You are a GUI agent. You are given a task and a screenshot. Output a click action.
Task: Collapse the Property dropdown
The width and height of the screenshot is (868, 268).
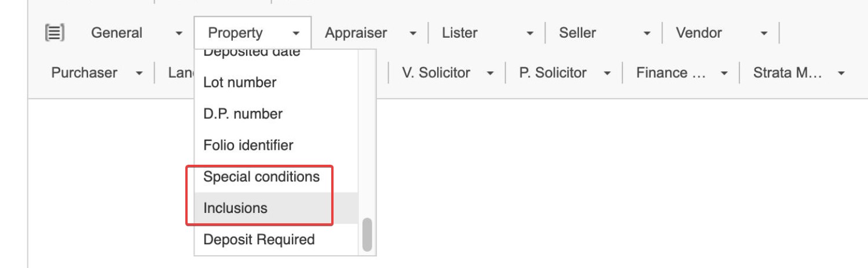tap(252, 33)
